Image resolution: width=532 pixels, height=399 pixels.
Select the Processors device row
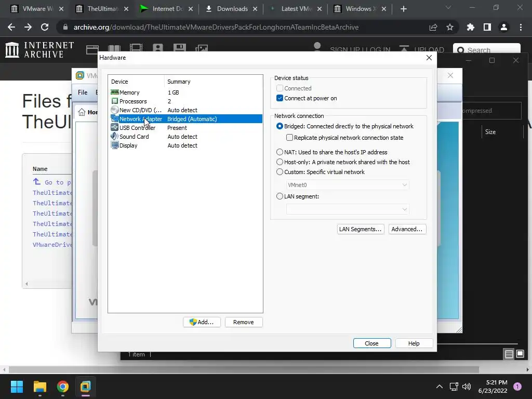click(x=185, y=101)
